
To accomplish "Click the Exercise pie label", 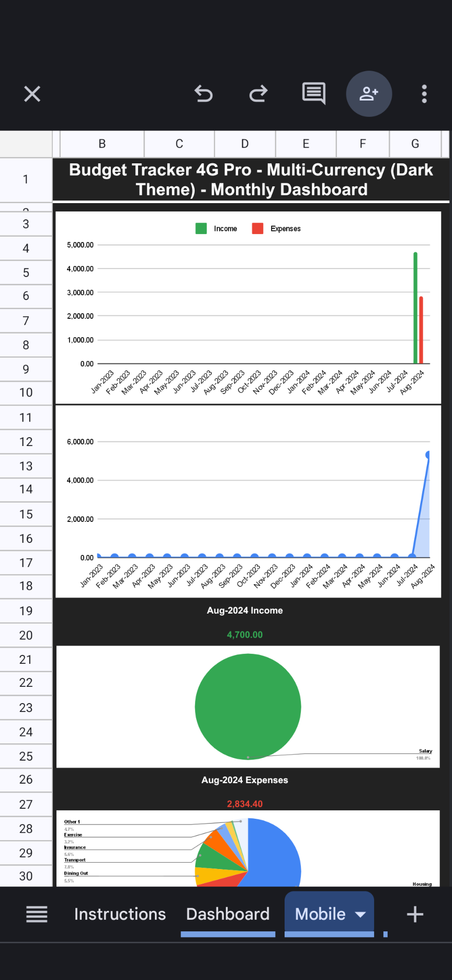I will click(73, 834).
